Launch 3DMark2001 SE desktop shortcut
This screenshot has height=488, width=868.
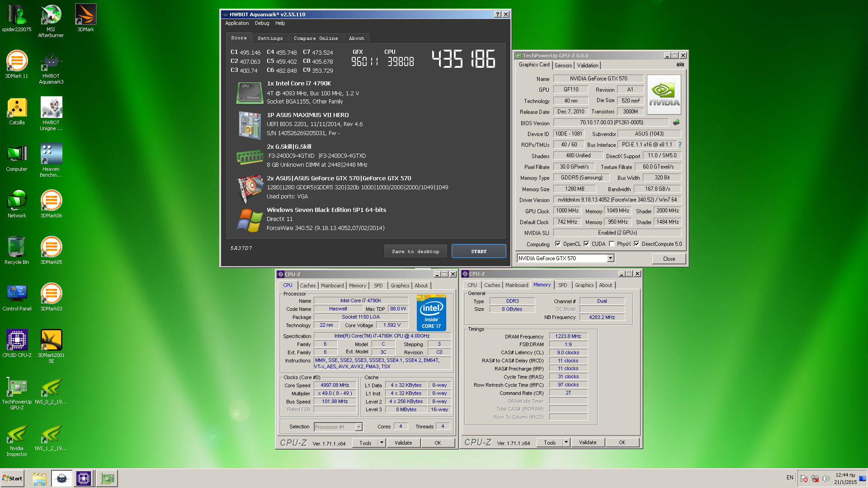51,347
